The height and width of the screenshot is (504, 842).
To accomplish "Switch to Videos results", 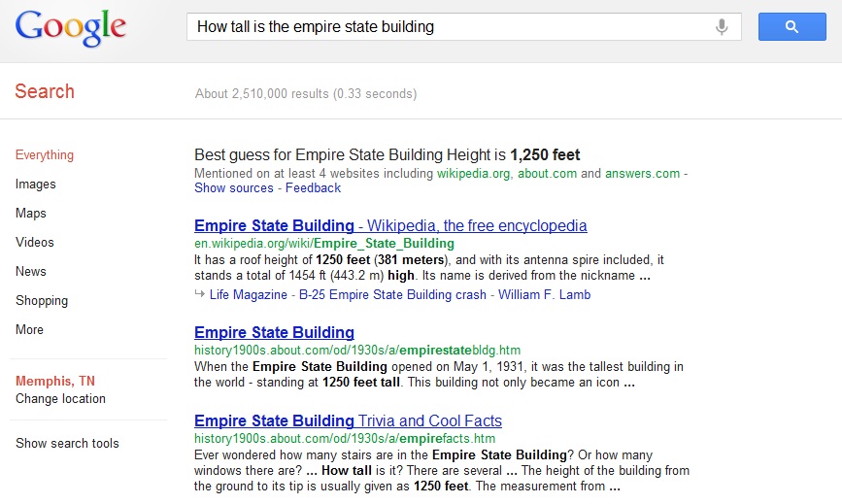I will coord(35,243).
